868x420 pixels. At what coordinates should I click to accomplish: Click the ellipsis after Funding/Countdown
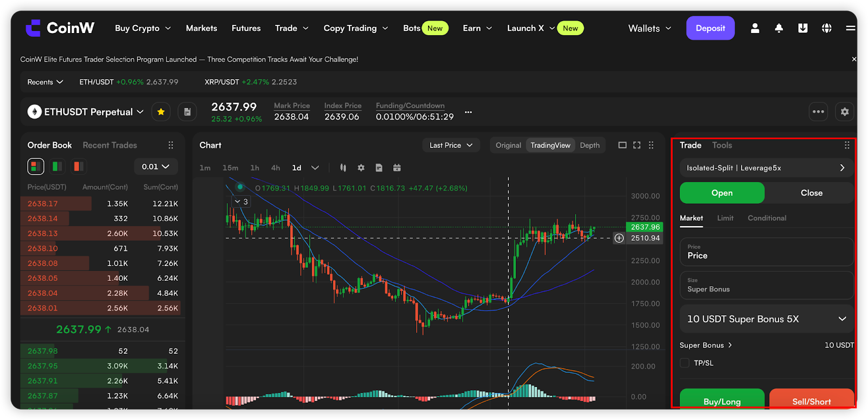point(468,112)
